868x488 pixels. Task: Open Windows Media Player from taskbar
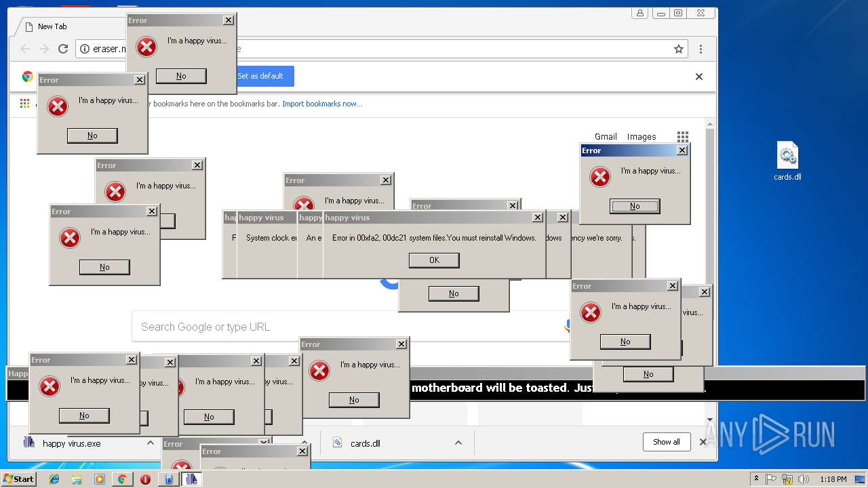100,479
